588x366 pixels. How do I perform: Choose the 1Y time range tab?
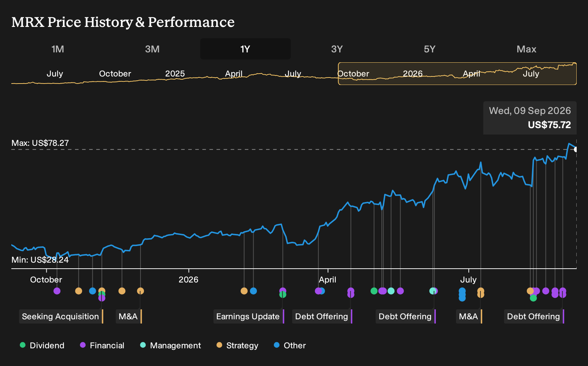click(x=245, y=49)
